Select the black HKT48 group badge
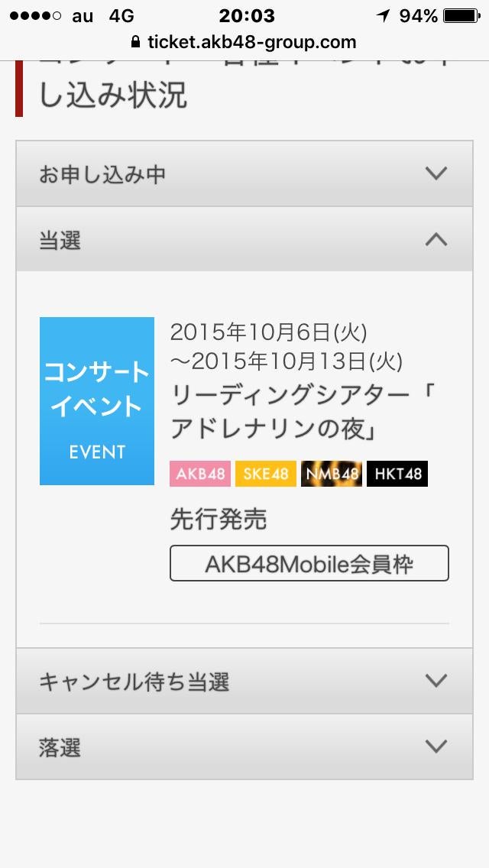 397,474
